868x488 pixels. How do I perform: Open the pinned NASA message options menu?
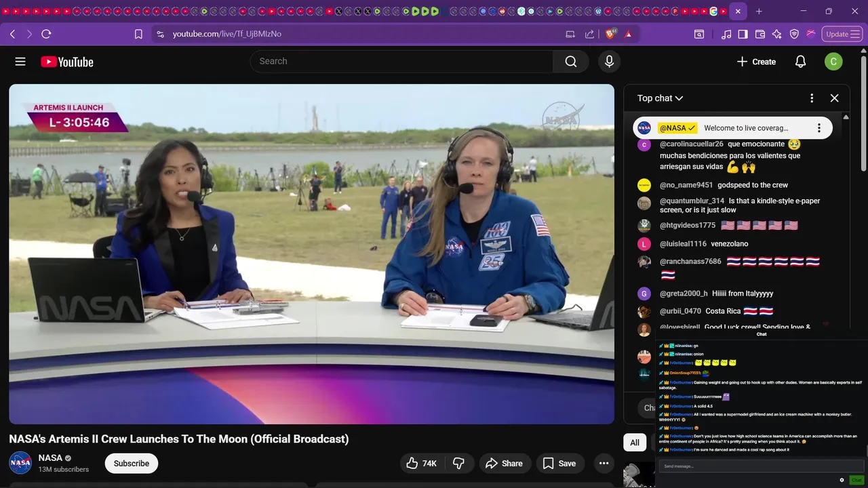click(818, 128)
